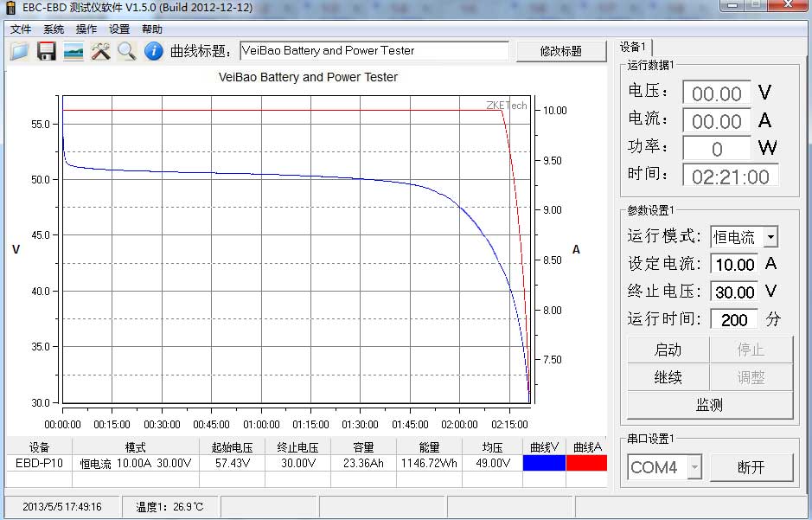Open the 帮助 menu
Image resolution: width=812 pixels, height=520 pixels.
[x=152, y=29]
